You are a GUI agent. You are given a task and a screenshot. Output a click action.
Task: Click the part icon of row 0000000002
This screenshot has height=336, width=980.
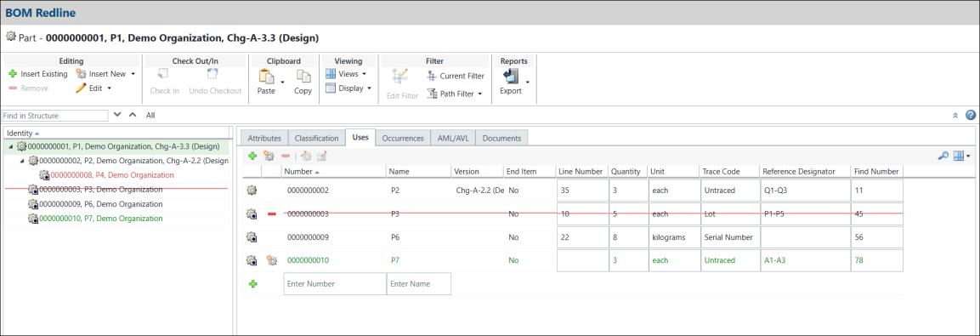pyautogui.click(x=252, y=191)
